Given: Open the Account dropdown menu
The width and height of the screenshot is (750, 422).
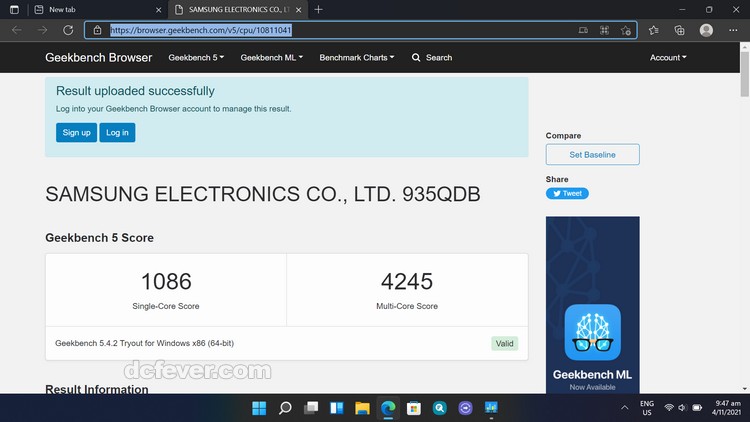Looking at the screenshot, I should (x=668, y=58).
